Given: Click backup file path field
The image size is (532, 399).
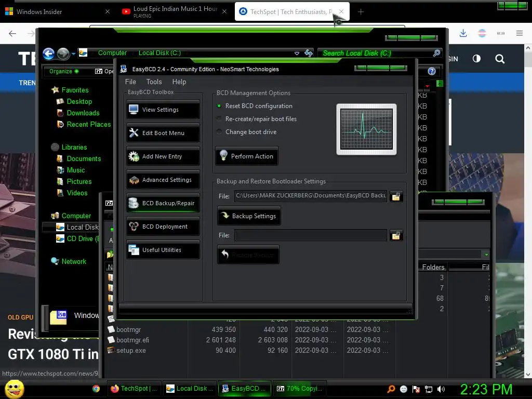Looking at the screenshot, I should [x=311, y=196].
